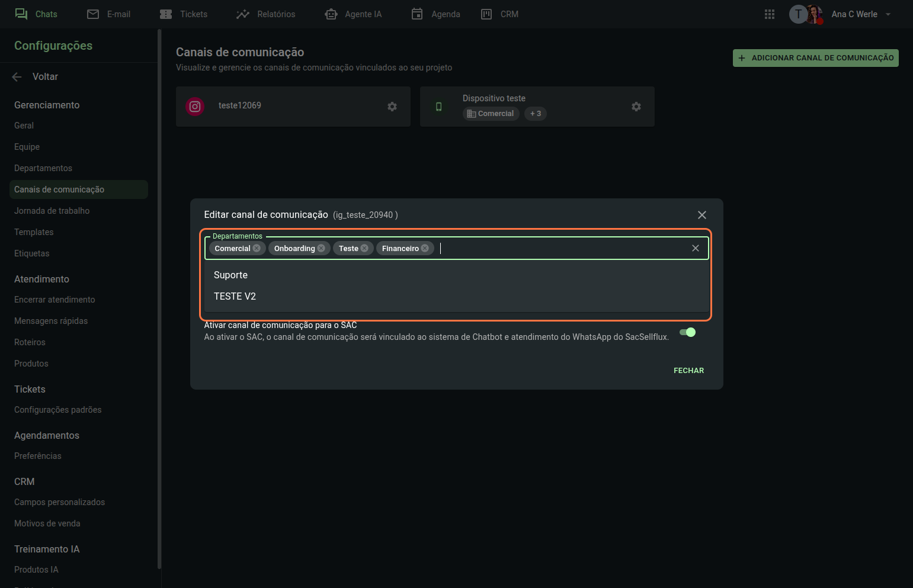Viewport: 913px width, 588px height.
Task: Remove the Comercial department chip
Action: coord(257,249)
